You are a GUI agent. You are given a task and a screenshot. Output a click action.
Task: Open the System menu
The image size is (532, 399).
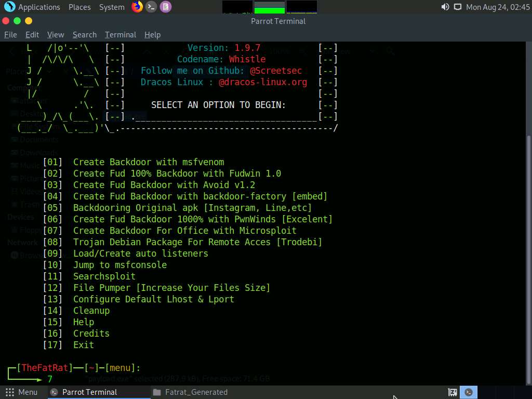coord(112,7)
